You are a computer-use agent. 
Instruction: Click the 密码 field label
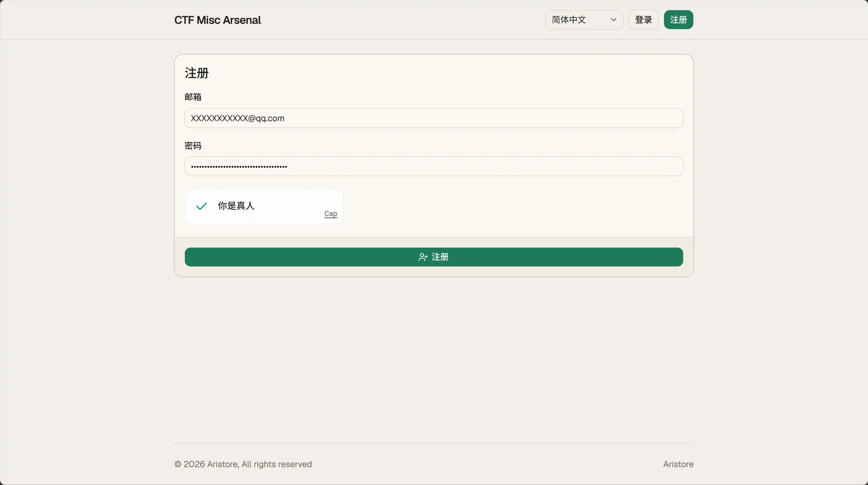pyautogui.click(x=193, y=146)
